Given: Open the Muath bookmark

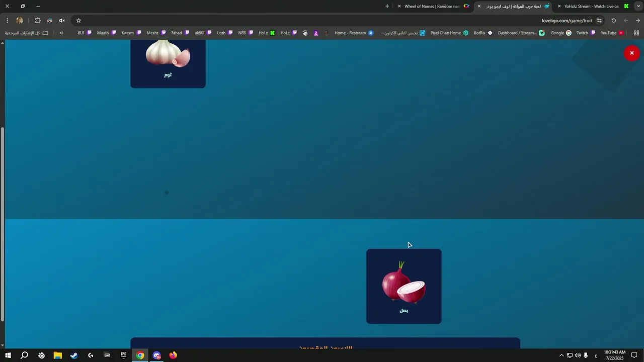Looking at the screenshot, I should [x=106, y=33].
